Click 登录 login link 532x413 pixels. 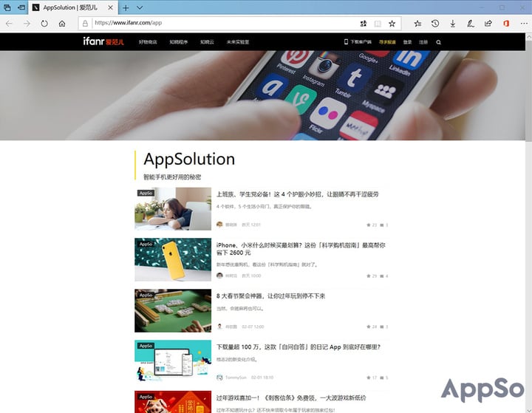pyautogui.click(x=407, y=42)
